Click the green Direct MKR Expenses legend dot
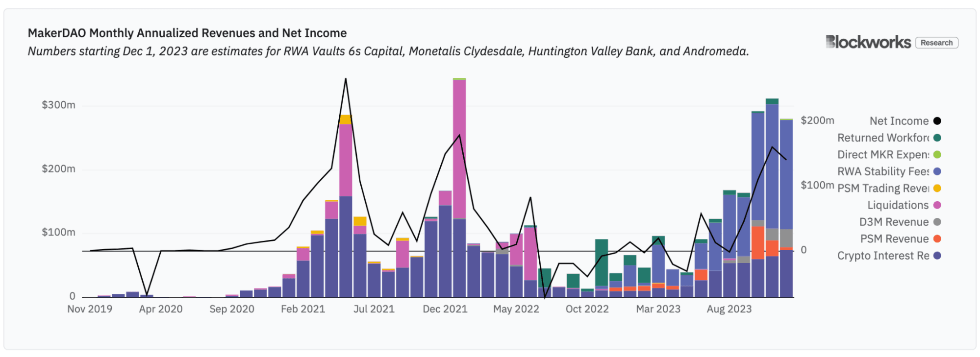The height and width of the screenshot is (357, 980). pos(937,155)
